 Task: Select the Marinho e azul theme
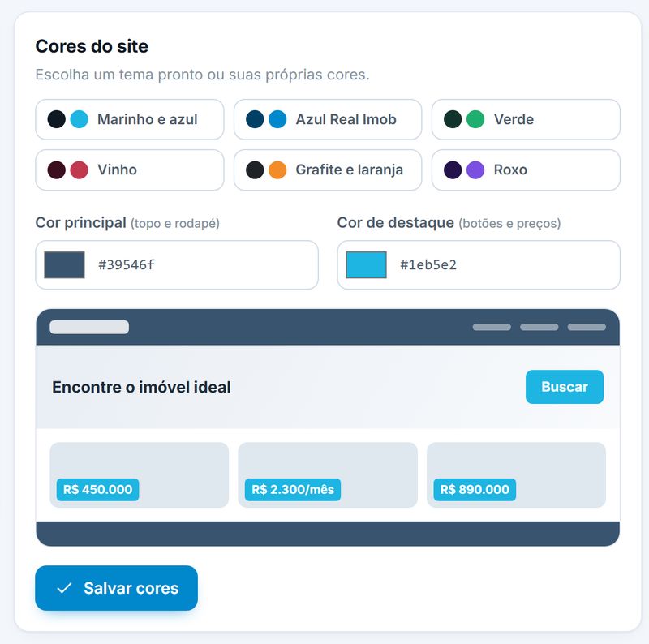point(130,119)
